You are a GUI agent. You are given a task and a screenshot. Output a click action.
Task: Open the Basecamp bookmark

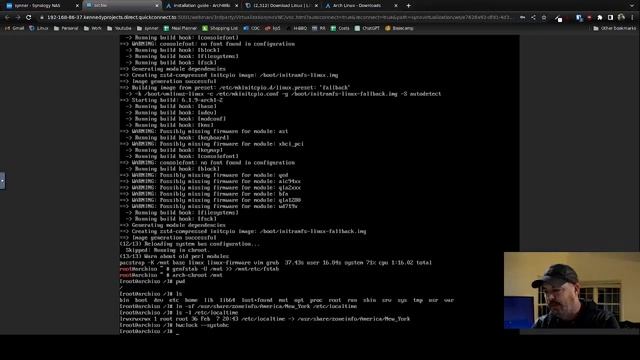pyautogui.click(x=400, y=28)
